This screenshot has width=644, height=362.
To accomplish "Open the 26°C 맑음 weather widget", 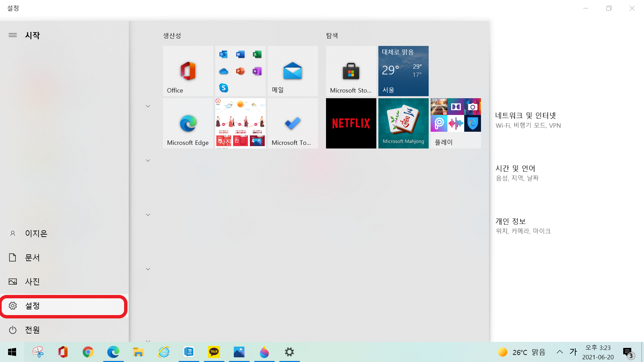I will (x=522, y=352).
